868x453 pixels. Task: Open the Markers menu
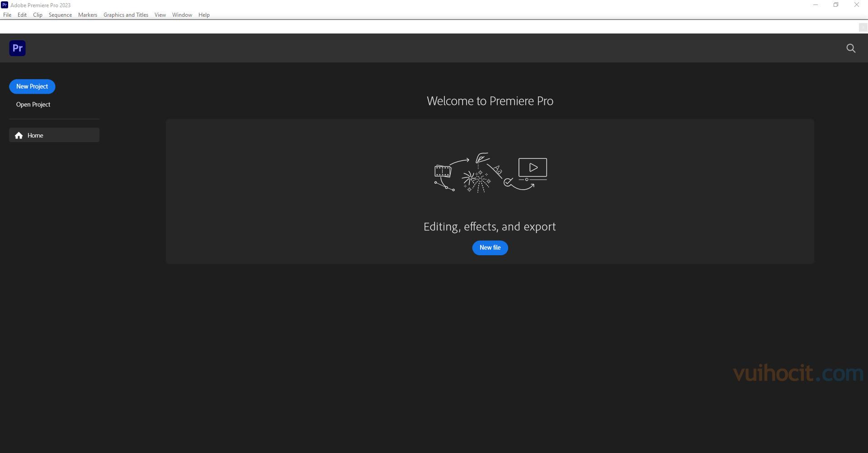[88, 15]
